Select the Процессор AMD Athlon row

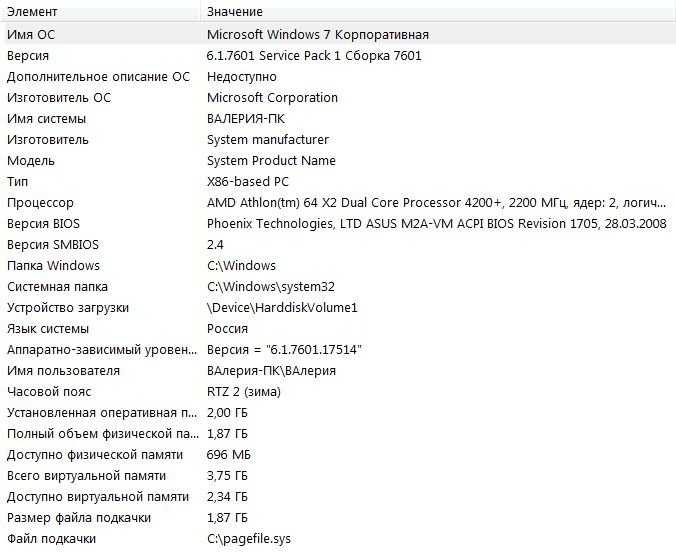338,203
